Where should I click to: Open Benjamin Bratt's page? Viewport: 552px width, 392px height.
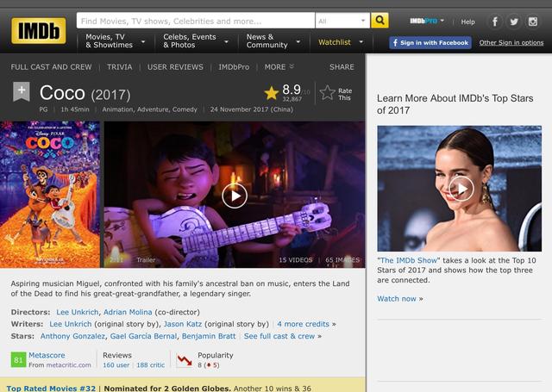(209, 336)
